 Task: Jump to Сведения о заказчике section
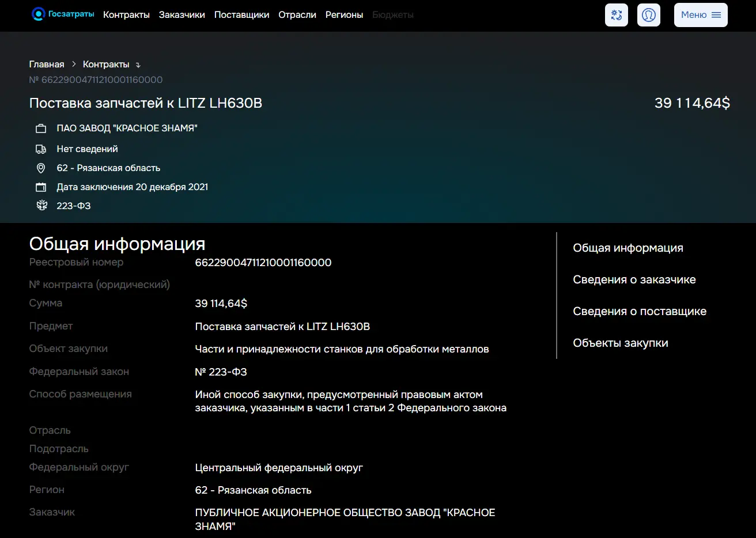pyautogui.click(x=634, y=280)
